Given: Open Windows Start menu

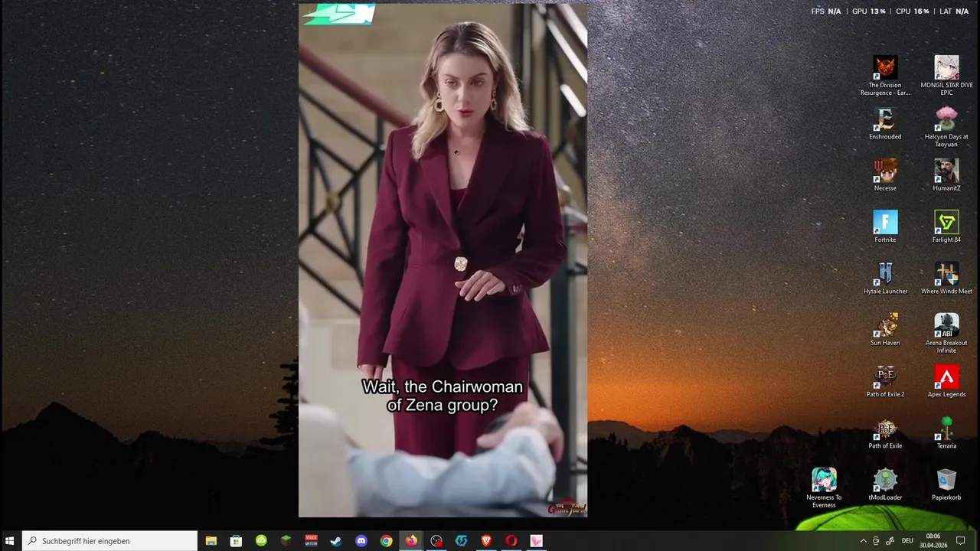Looking at the screenshot, I should click(11, 541).
